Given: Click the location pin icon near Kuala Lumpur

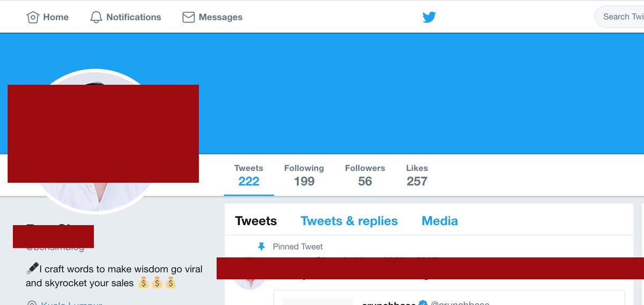Looking at the screenshot, I should point(32,303).
